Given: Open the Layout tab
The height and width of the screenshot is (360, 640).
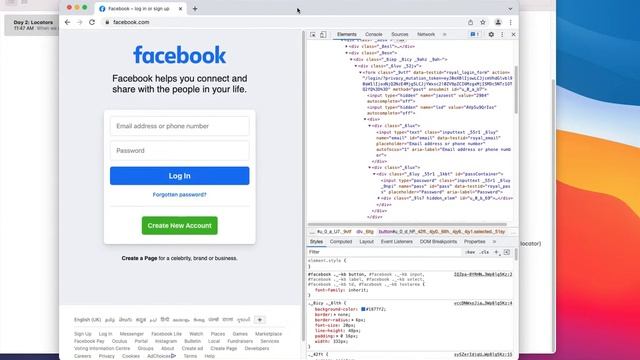Looking at the screenshot, I should tap(366, 242).
